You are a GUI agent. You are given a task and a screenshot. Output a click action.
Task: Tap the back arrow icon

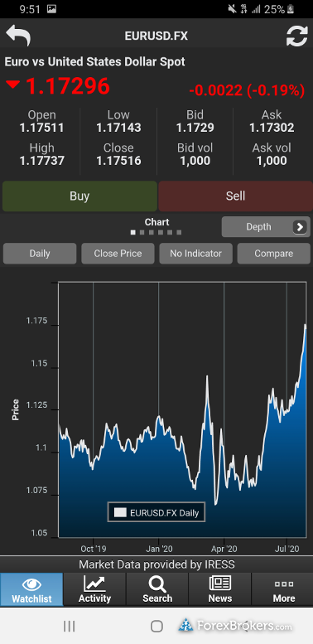(18, 36)
